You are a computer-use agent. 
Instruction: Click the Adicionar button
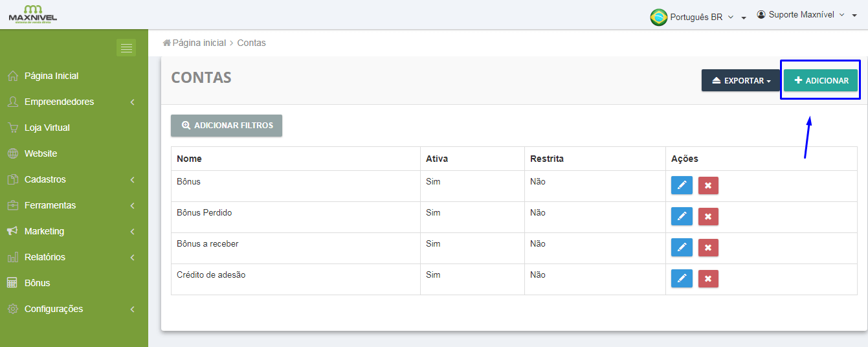[821, 81]
